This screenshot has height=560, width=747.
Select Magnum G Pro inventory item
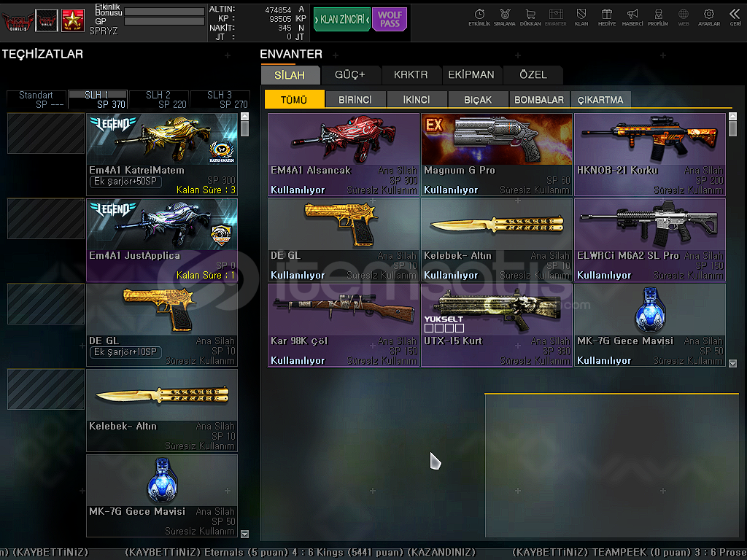496,155
